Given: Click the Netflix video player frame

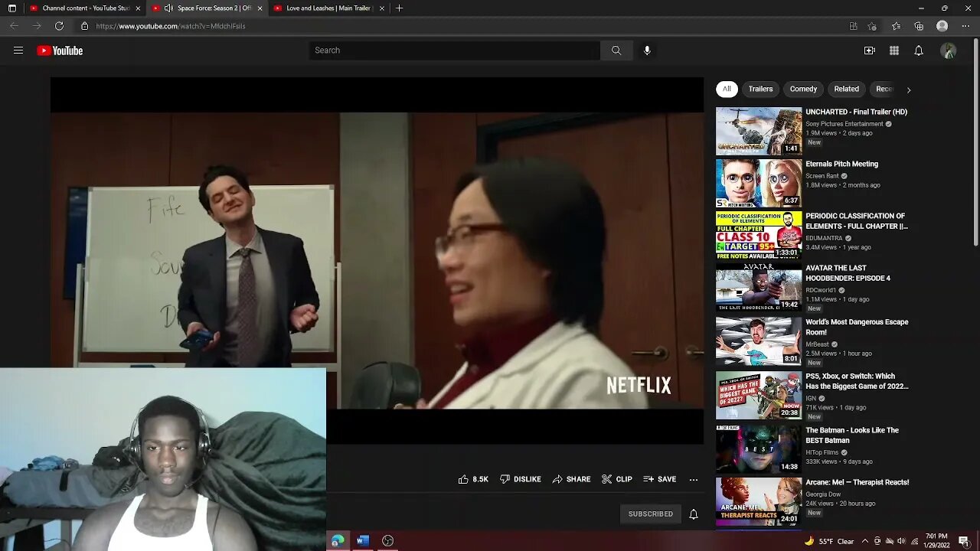Looking at the screenshot, I should [x=377, y=260].
